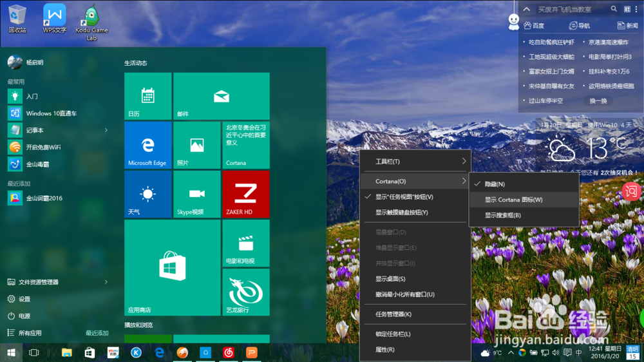Open headline 吃自助餐疯狂铲虾
This screenshot has width=644, height=362.
click(551, 43)
